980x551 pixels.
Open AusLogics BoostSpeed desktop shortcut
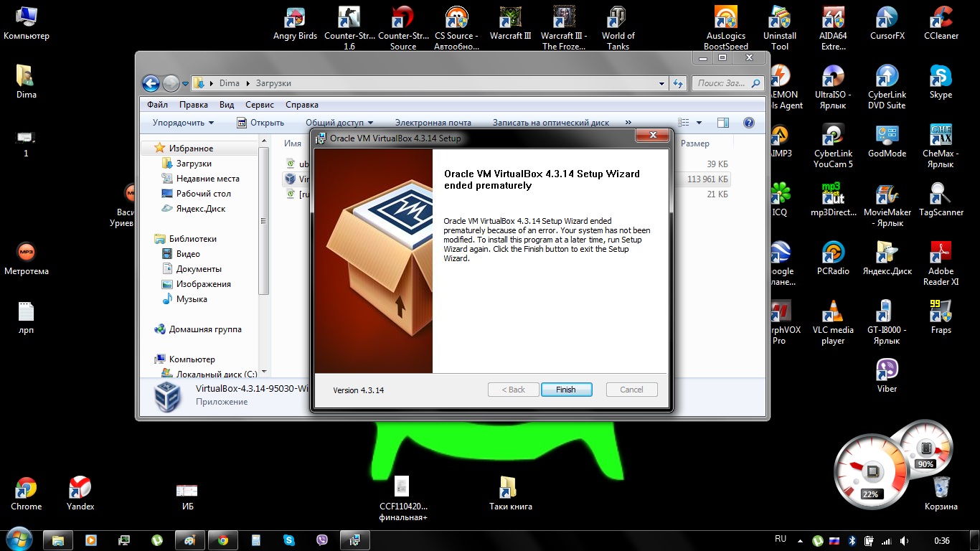tap(725, 29)
